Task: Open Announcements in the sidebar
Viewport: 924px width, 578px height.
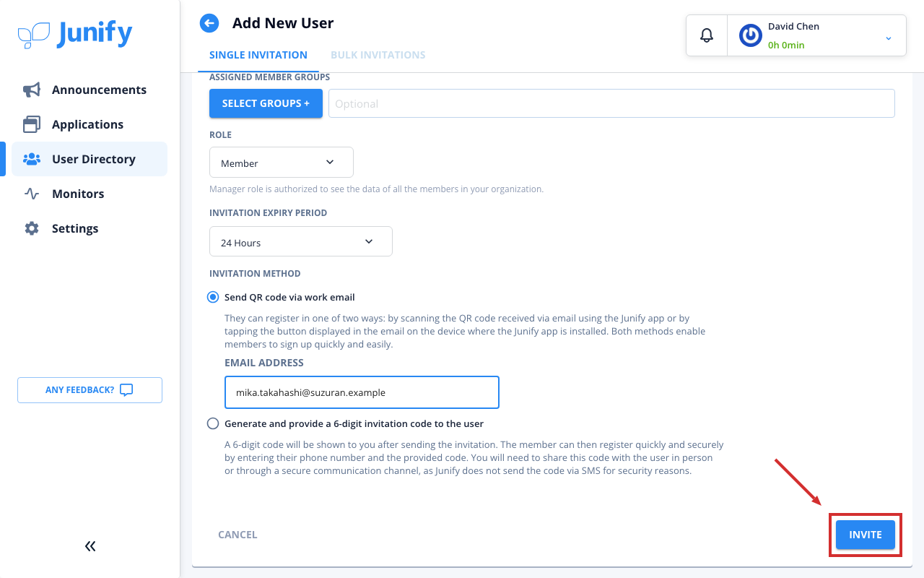Action: point(90,90)
